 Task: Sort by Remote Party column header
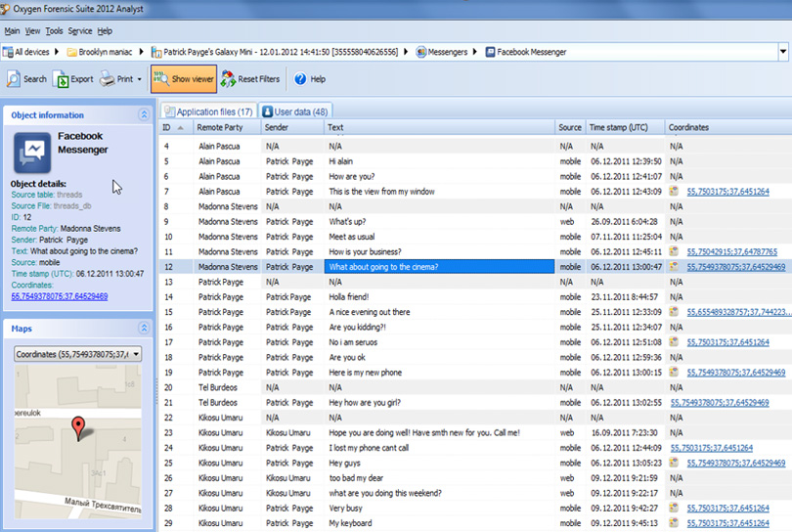(x=226, y=127)
